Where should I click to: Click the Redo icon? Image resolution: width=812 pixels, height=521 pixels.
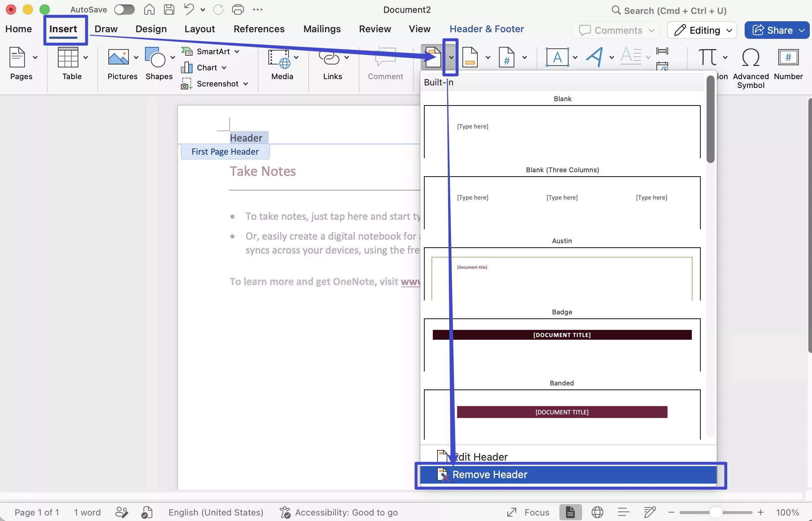(218, 10)
